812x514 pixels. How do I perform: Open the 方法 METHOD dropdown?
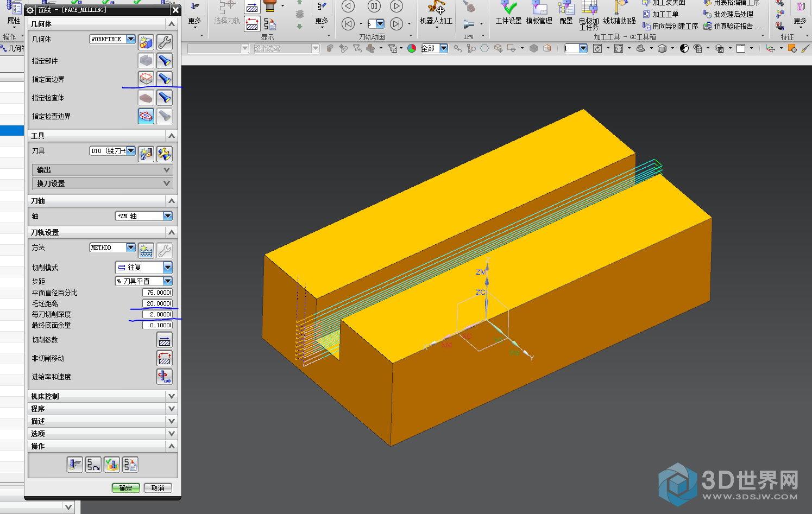tap(131, 248)
